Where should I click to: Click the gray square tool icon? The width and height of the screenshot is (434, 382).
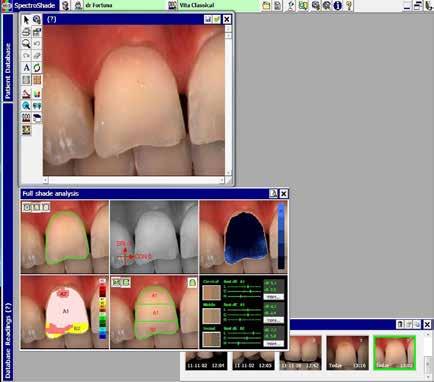pos(26,80)
